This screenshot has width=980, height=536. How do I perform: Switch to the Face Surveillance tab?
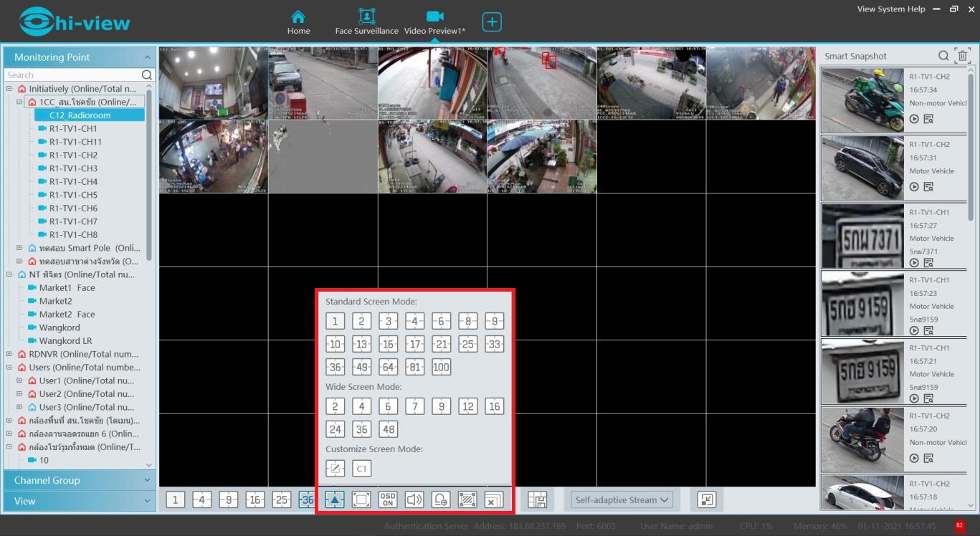366,21
